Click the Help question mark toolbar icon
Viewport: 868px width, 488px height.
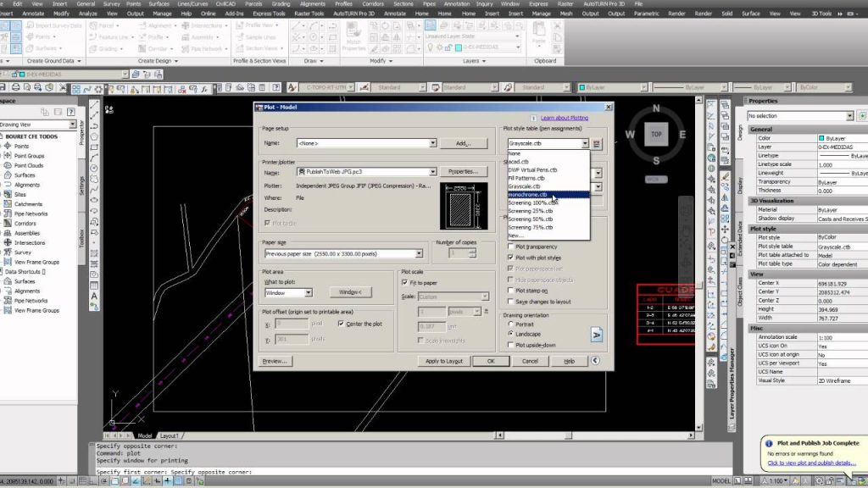[275, 87]
